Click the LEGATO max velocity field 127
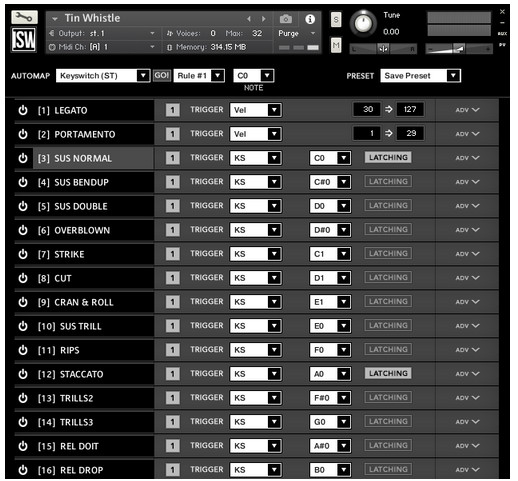The height and width of the screenshot is (481, 518). pyautogui.click(x=410, y=109)
